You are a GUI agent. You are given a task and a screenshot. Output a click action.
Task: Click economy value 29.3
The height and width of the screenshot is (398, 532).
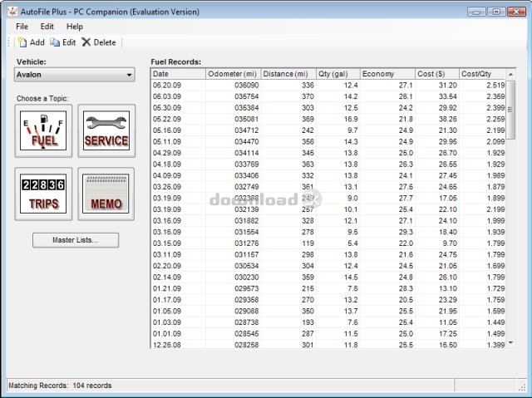coord(406,232)
